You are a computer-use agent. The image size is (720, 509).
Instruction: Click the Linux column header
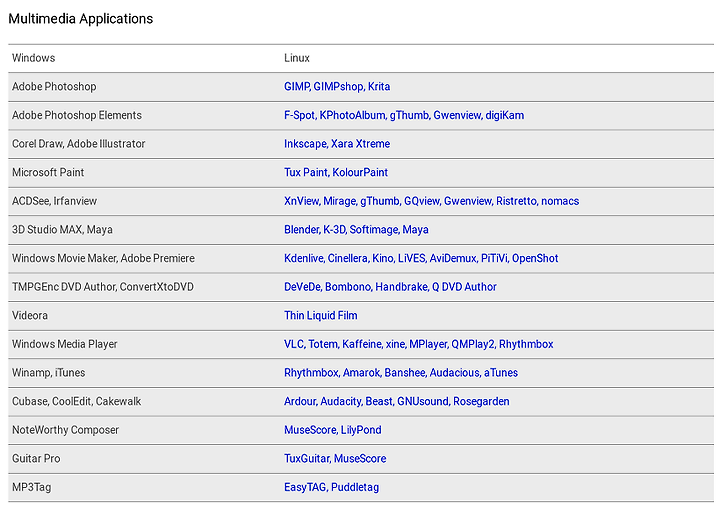point(297,58)
